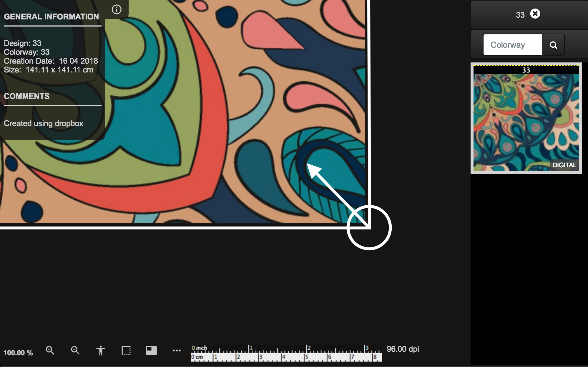The width and height of the screenshot is (588, 367).
Task: Click the dotted selection rectangle icon
Action: tap(126, 351)
